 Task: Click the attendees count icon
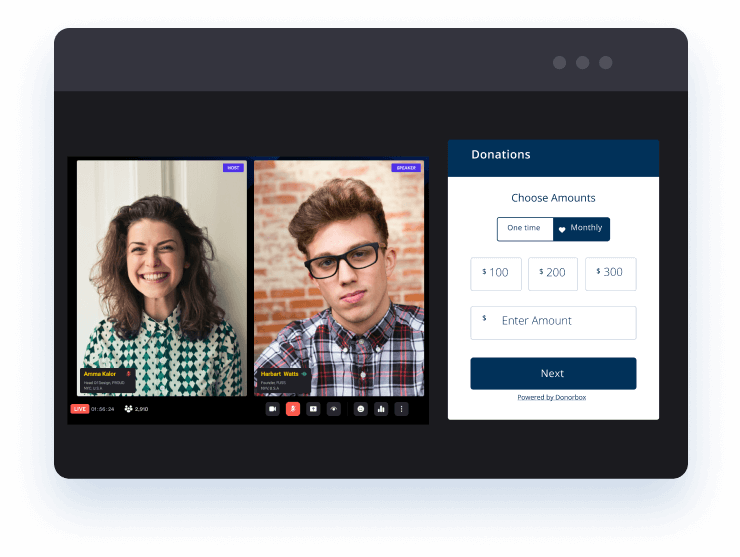129,409
